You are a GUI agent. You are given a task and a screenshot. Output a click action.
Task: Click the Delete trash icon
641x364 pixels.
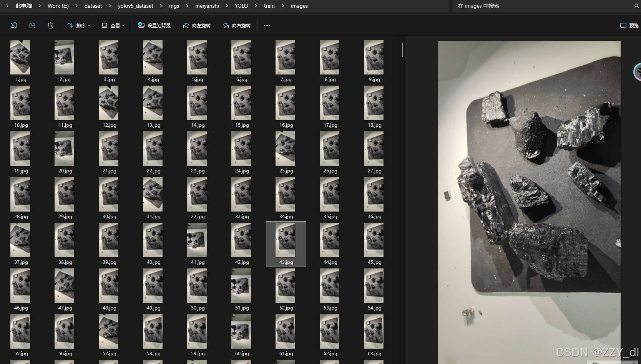(51, 25)
